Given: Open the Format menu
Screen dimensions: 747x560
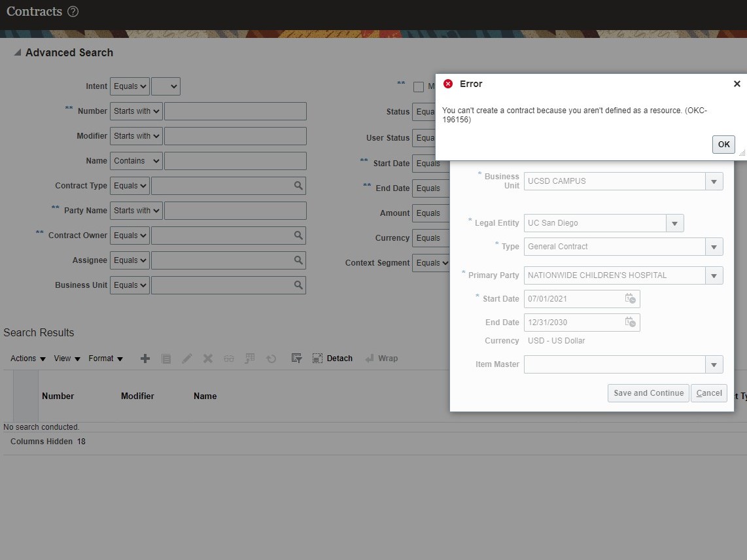Looking at the screenshot, I should 106,359.
